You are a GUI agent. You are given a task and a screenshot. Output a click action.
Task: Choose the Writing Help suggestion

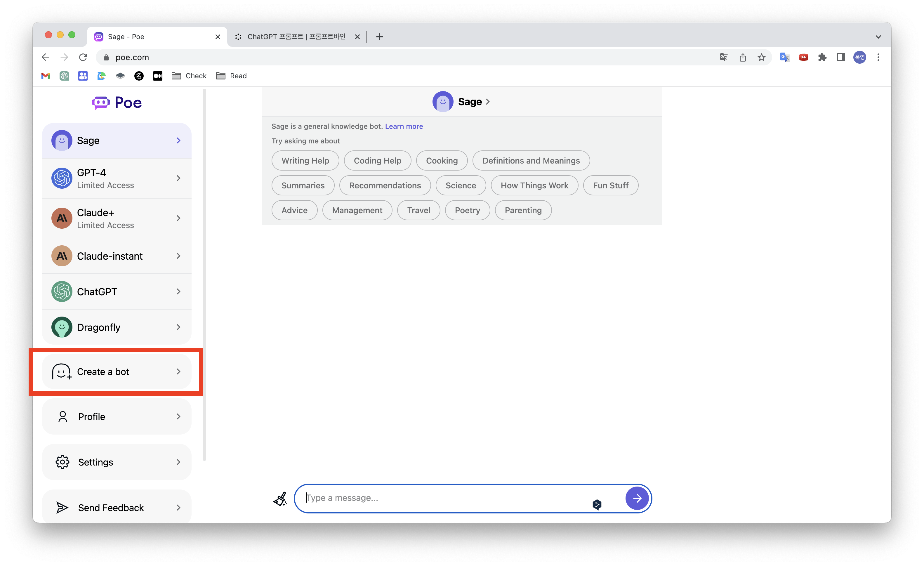coord(305,161)
